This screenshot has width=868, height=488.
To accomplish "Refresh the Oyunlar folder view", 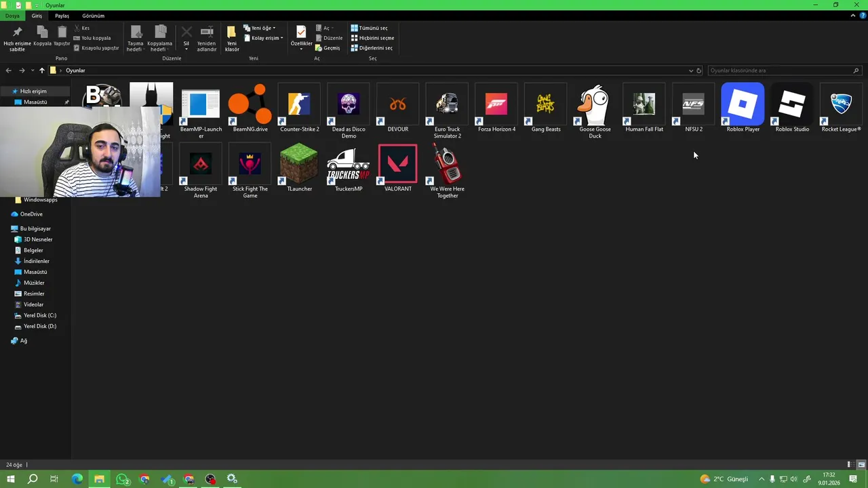I will point(699,70).
